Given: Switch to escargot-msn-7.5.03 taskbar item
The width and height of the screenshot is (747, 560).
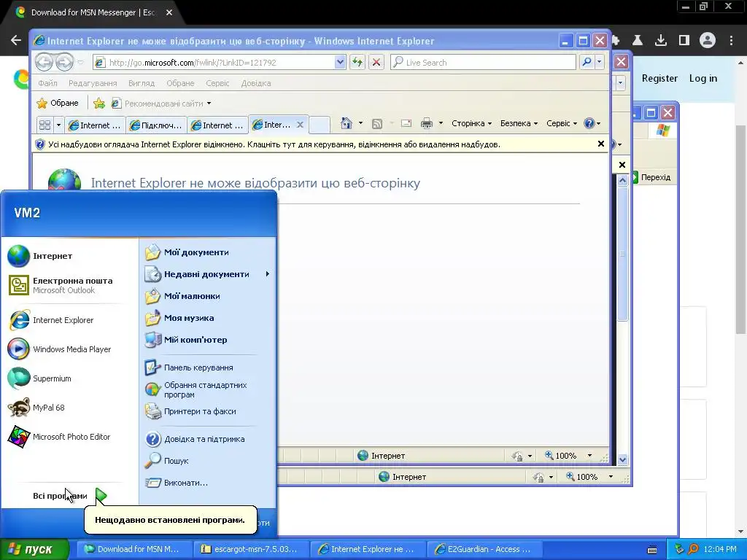Looking at the screenshot, I should [x=251, y=550].
